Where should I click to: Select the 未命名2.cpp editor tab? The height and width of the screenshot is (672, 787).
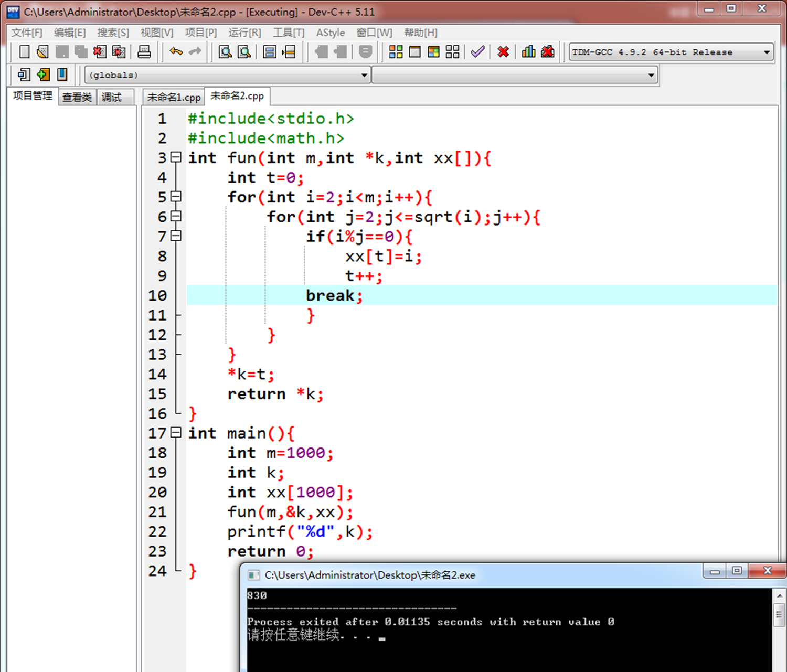(x=237, y=96)
